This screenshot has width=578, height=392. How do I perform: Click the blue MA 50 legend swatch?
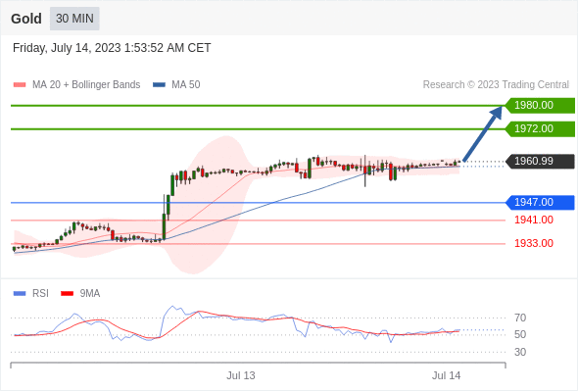coord(159,85)
